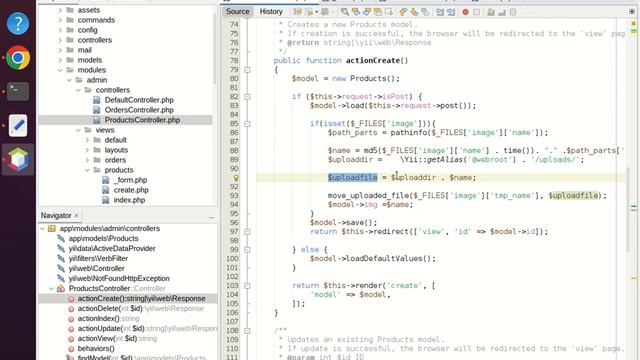Collapse the modules folder
This screenshot has width=640, height=360.
(x=60, y=70)
